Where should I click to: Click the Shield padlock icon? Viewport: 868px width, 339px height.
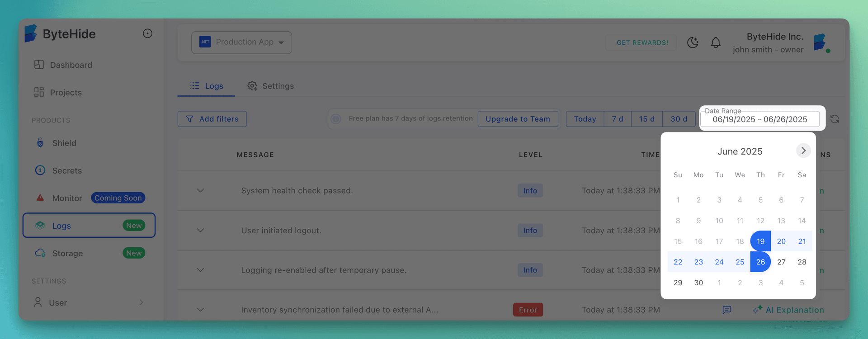40,143
